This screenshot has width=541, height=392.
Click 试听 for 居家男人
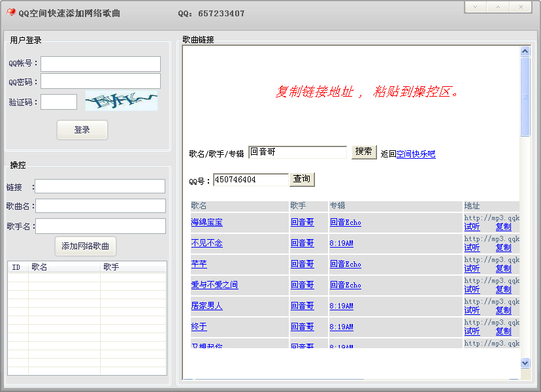[x=472, y=310]
